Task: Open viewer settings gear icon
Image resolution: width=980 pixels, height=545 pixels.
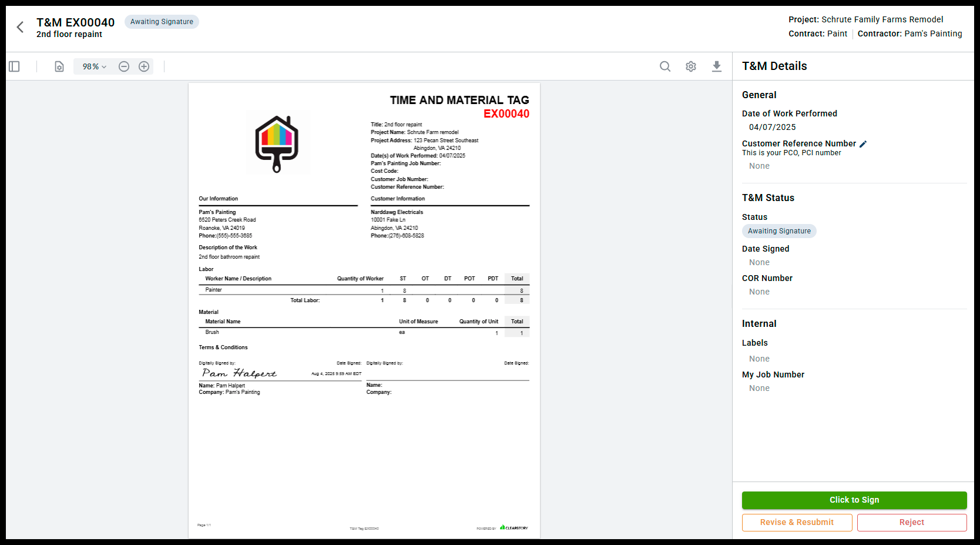Action: point(691,66)
